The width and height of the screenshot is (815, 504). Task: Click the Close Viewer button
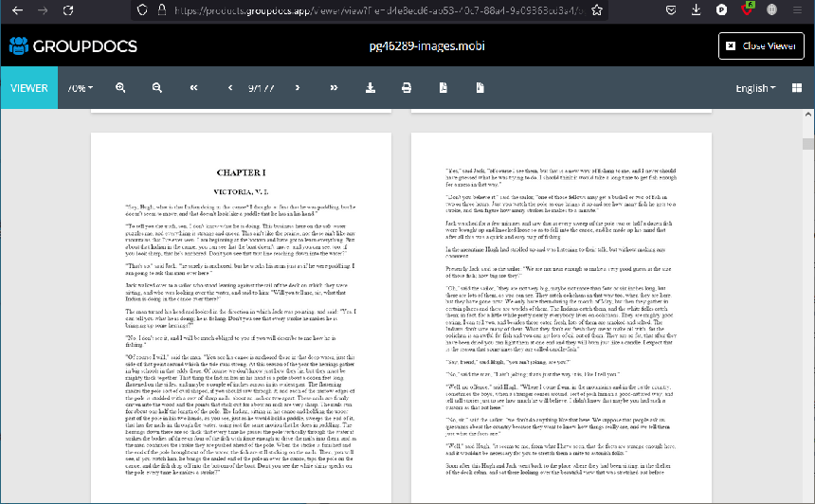coord(761,45)
